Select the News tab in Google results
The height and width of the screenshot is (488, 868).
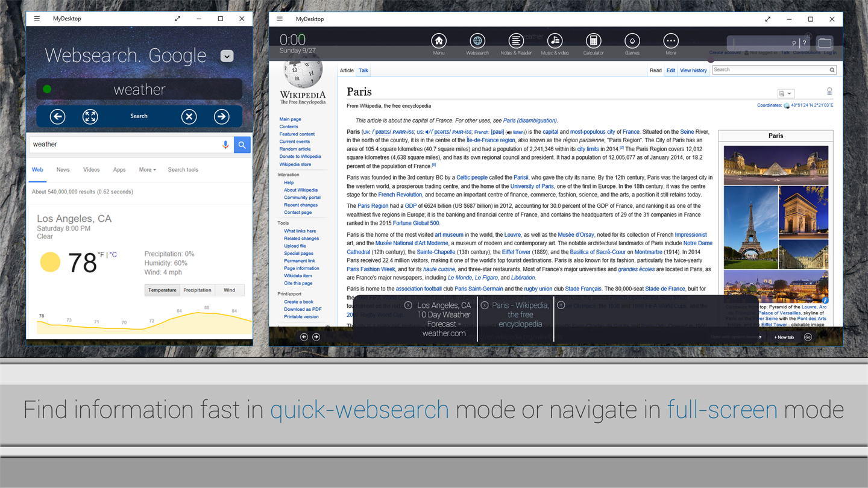coord(63,170)
